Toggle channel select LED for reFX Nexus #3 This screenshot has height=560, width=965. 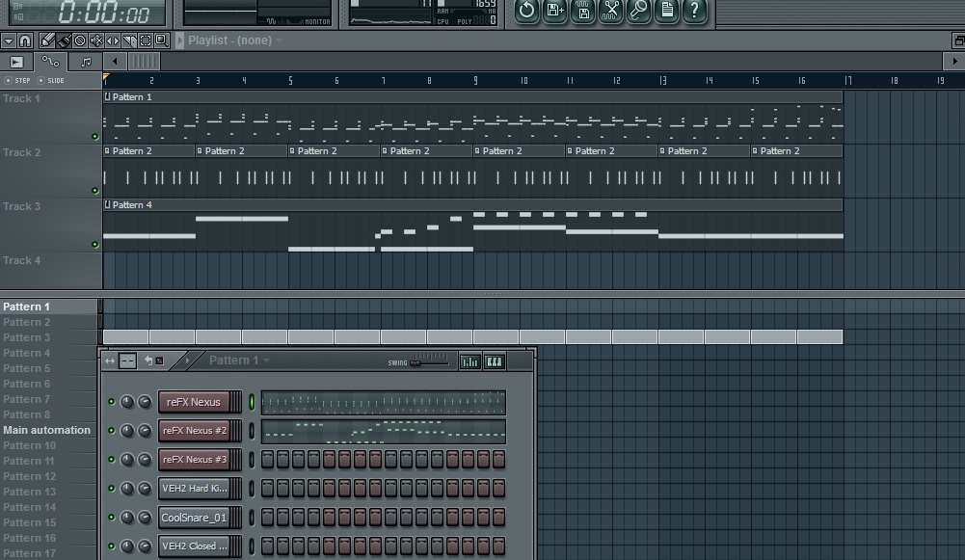pyautogui.click(x=251, y=460)
